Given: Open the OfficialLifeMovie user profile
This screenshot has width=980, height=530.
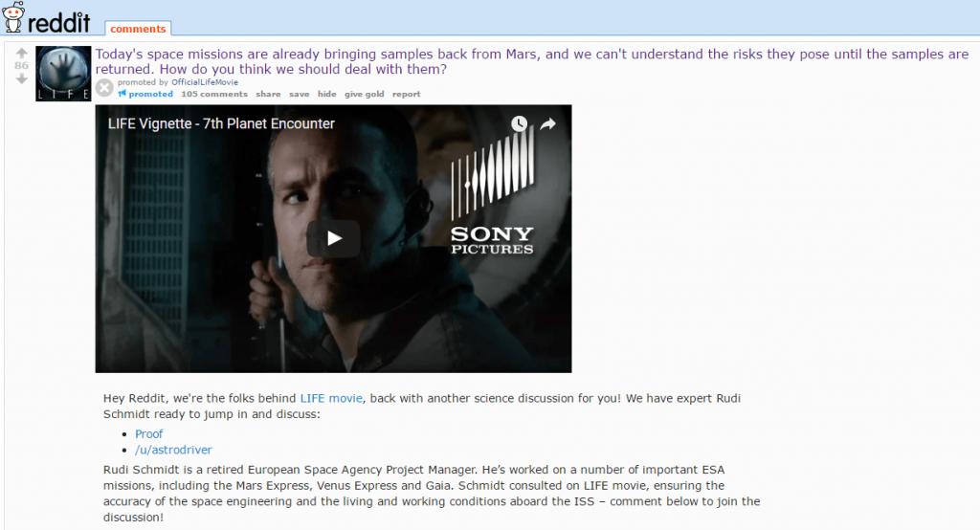Looking at the screenshot, I should click(x=205, y=82).
